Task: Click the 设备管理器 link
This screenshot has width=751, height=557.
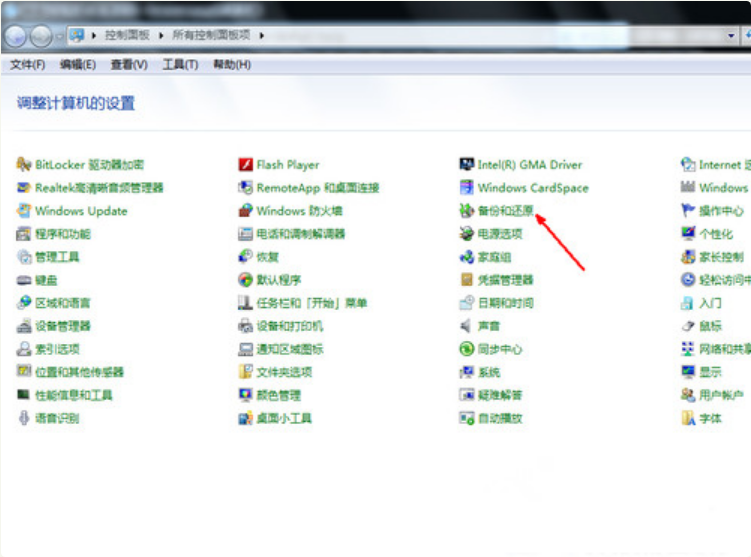Action: coord(63,327)
